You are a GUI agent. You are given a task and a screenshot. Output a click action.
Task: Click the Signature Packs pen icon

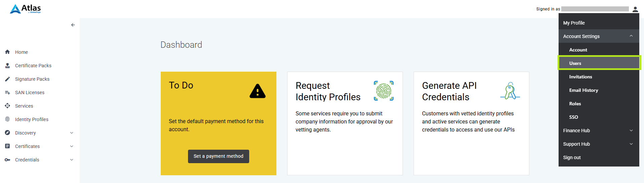pos(7,79)
